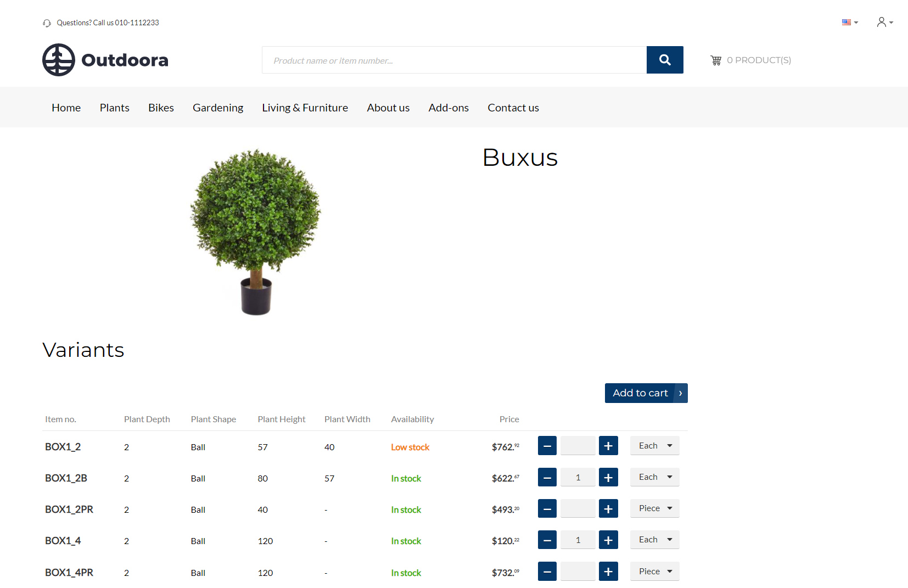The image size is (908, 588).
Task: Click quantity field for BOX1_2PR
Action: [x=578, y=508]
